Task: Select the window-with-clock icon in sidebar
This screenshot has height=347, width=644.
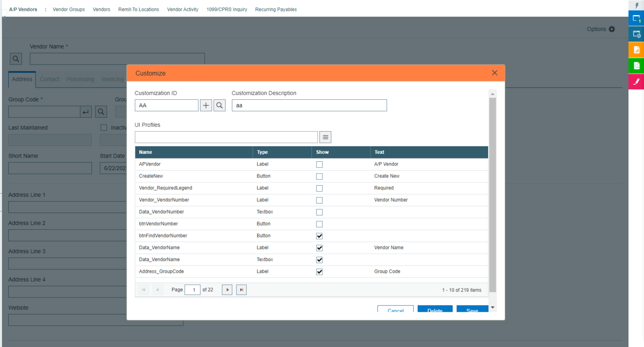Action: (636, 34)
